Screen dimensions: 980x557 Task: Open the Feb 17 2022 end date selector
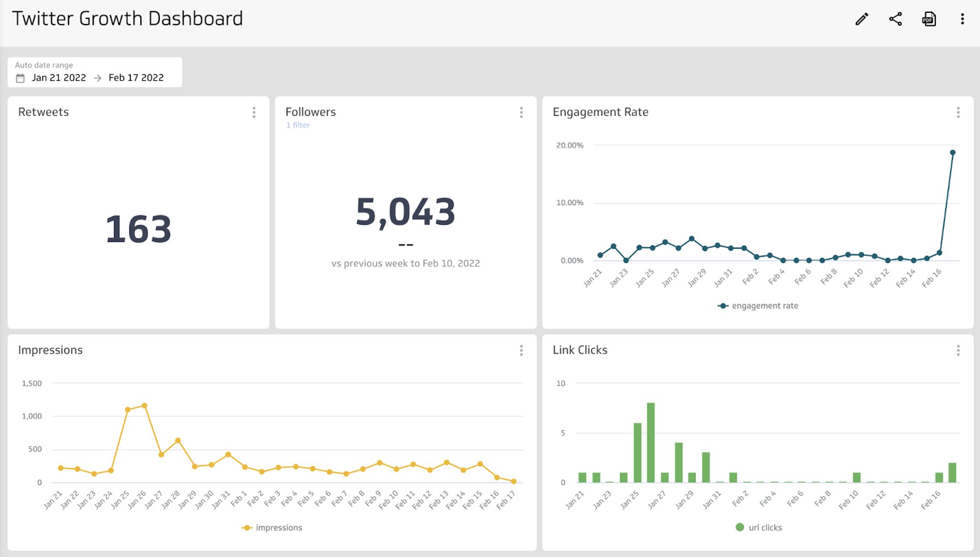(x=136, y=77)
